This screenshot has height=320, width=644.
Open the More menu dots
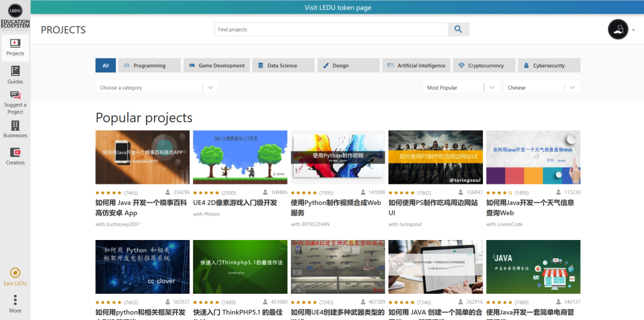point(15,300)
